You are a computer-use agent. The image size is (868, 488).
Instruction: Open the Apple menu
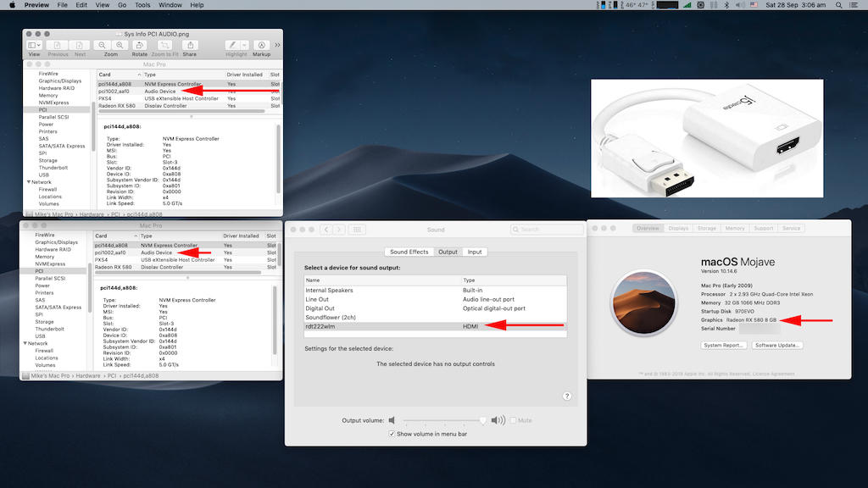(12, 5)
